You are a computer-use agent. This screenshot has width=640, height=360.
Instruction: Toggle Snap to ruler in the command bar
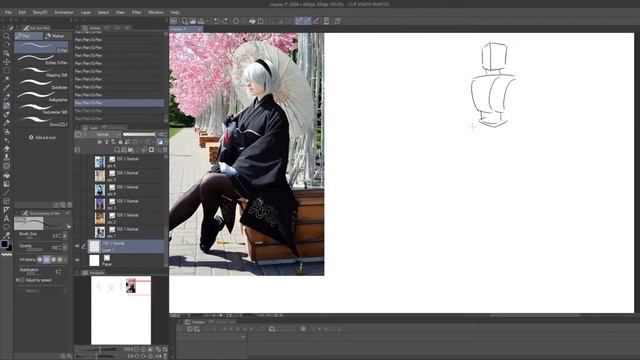[299, 21]
